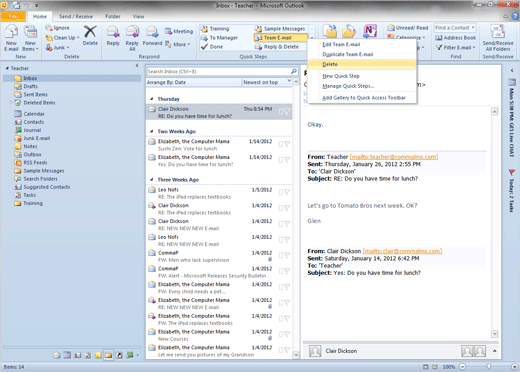Collapse the Teacher mailbox tree
The height and width of the screenshot is (372, 520).
(x=7, y=68)
